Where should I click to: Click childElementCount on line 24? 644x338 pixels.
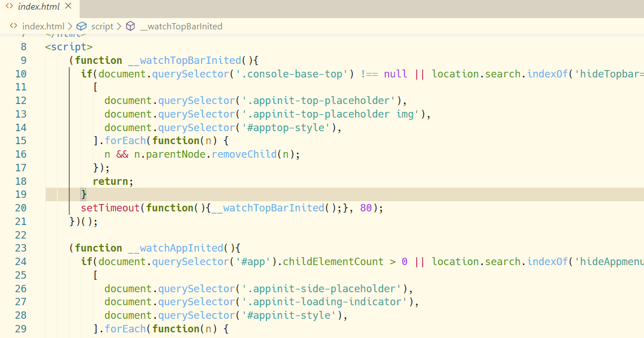pos(333,262)
